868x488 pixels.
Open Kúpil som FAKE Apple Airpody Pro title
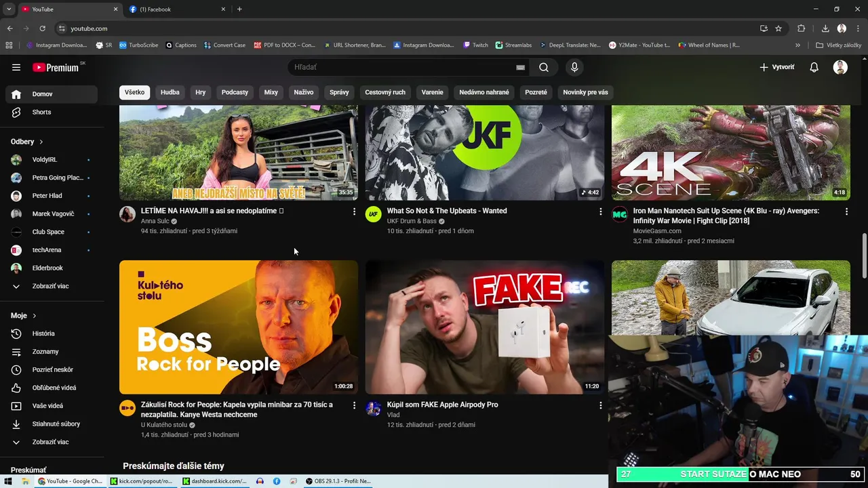pyautogui.click(x=442, y=405)
